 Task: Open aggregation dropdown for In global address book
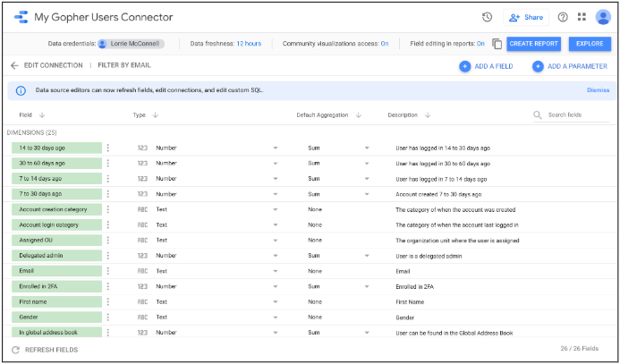[x=367, y=333]
